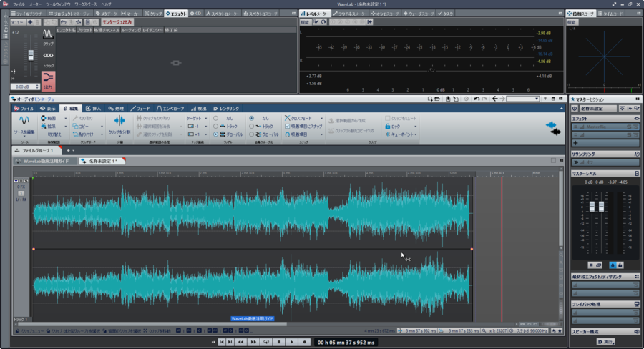644x349 pixels.
Task: Click the モンタージュ出力 button
Action: pos(117,22)
